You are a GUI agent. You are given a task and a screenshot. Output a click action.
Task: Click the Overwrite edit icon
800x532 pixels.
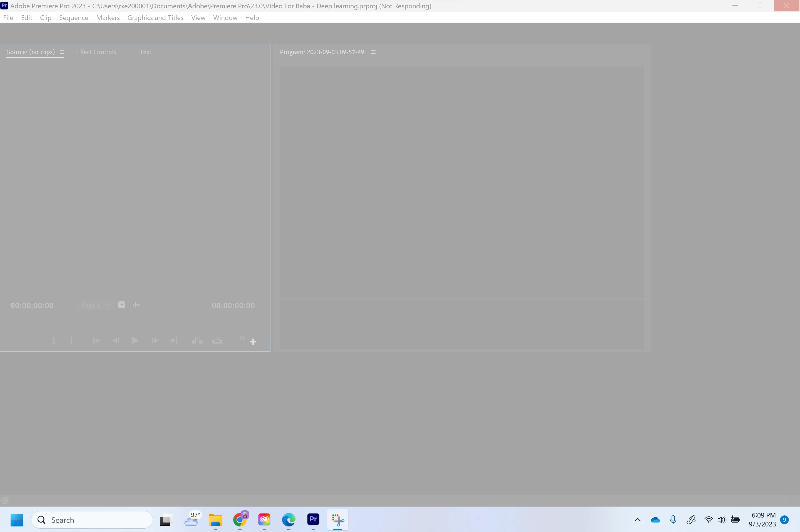[217, 340]
